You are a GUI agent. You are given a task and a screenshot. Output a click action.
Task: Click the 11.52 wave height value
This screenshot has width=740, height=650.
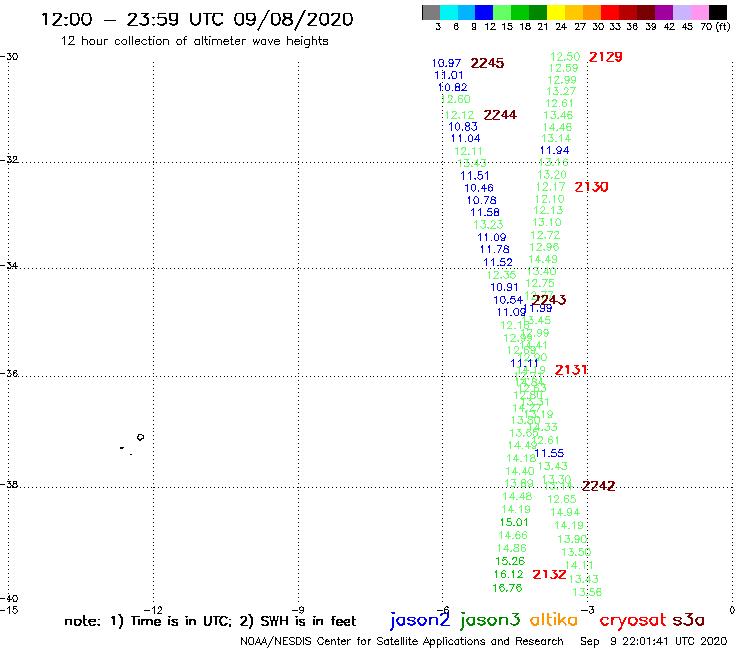point(498,262)
